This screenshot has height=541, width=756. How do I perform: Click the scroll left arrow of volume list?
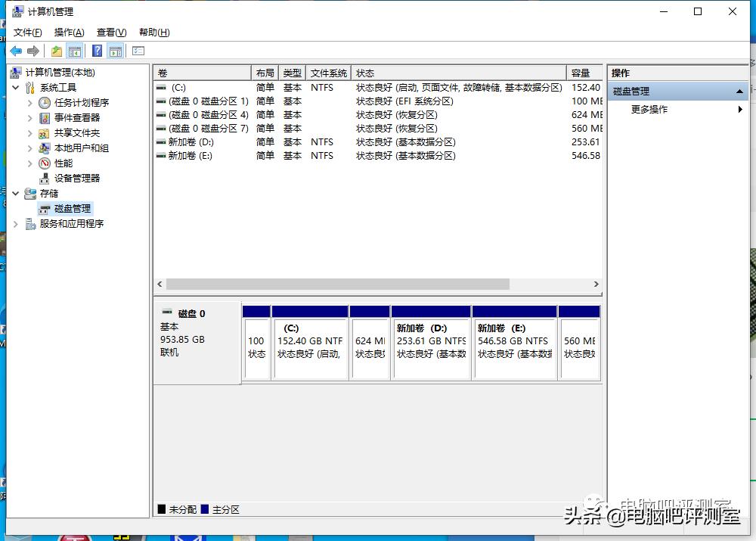[x=160, y=284]
